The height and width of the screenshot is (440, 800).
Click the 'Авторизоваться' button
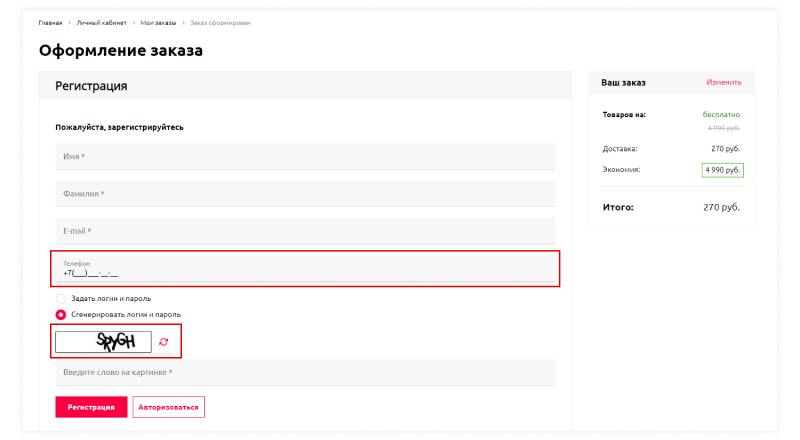(168, 407)
